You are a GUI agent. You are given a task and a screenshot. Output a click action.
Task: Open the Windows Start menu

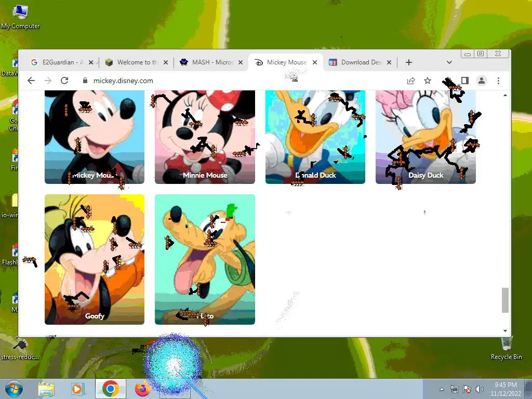click(x=14, y=389)
